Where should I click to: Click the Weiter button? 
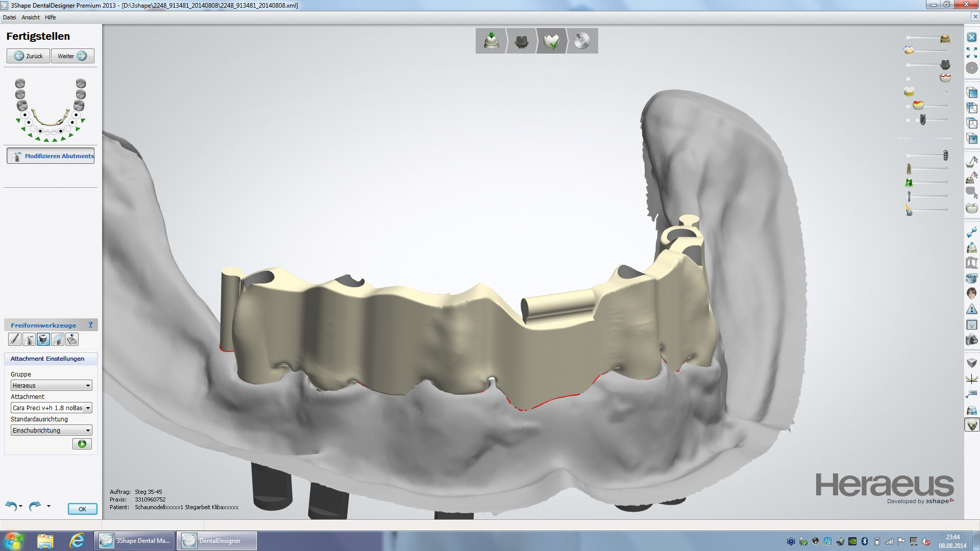(x=72, y=56)
